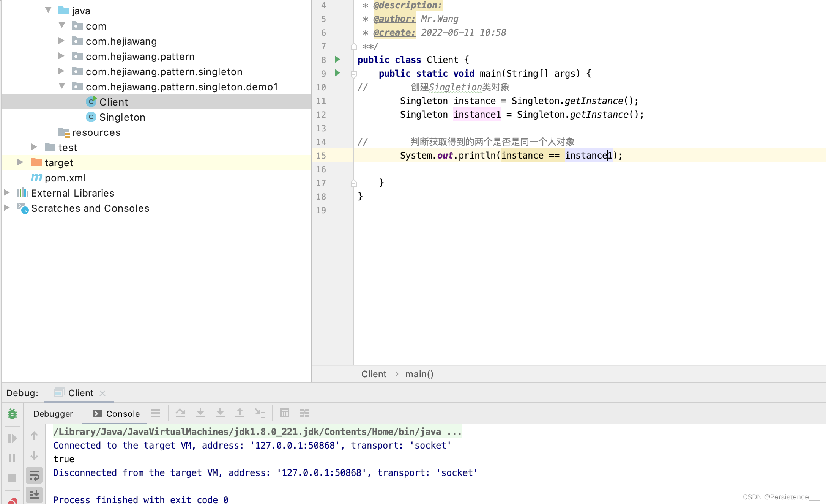Switch to the Debugger tab
The width and height of the screenshot is (826, 504).
[53, 414]
